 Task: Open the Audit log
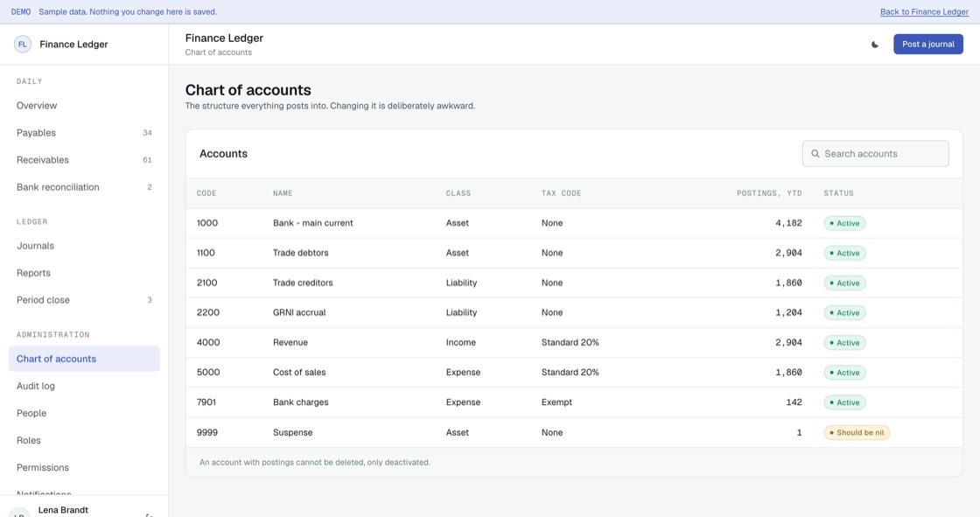[x=84, y=386]
